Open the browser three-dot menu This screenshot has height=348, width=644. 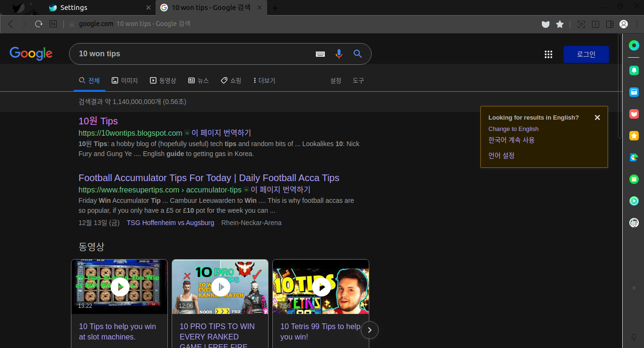pyautogui.click(x=637, y=24)
